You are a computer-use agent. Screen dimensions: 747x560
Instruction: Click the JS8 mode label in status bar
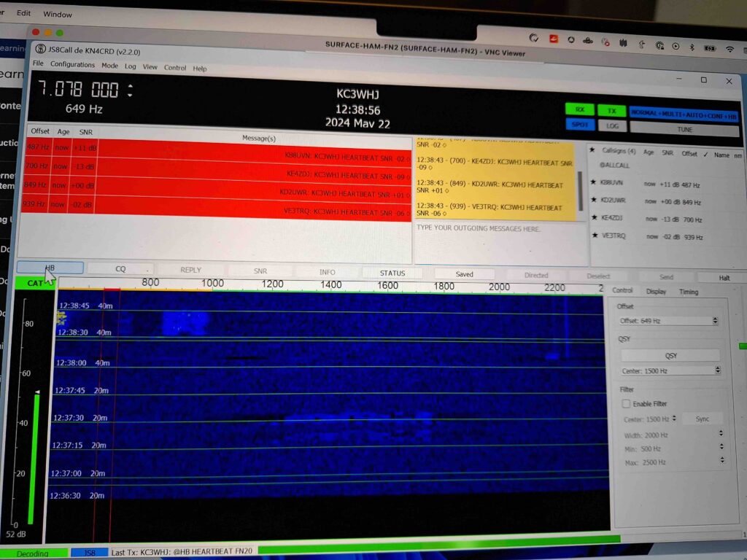coord(89,553)
